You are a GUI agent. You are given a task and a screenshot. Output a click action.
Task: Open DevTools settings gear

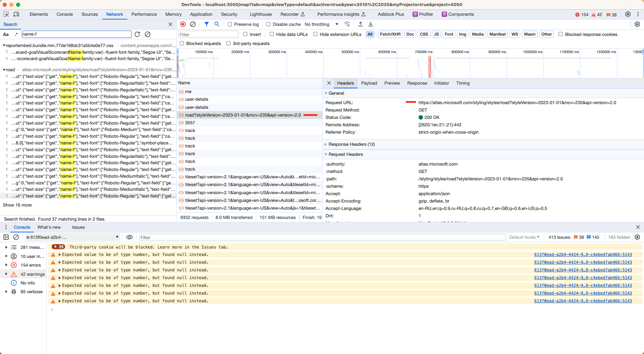coord(628,14)
